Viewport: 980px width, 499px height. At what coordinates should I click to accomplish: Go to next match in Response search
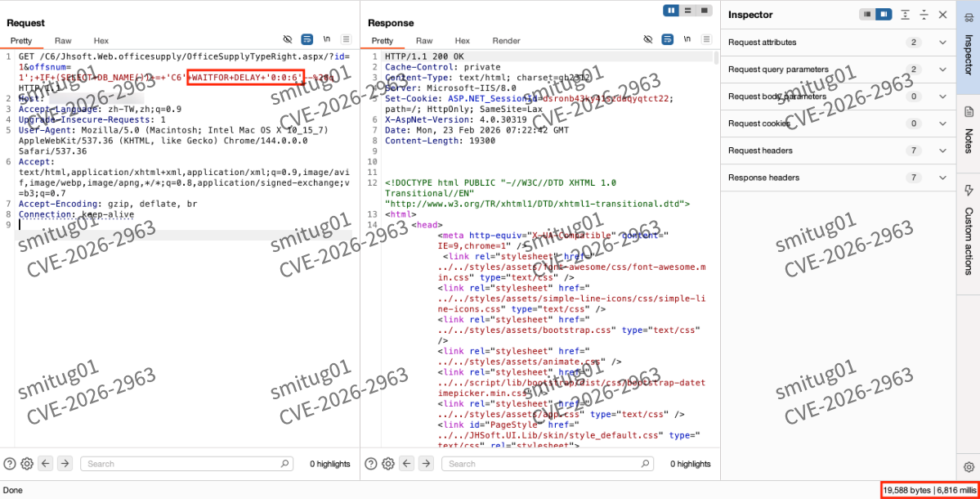424,464
